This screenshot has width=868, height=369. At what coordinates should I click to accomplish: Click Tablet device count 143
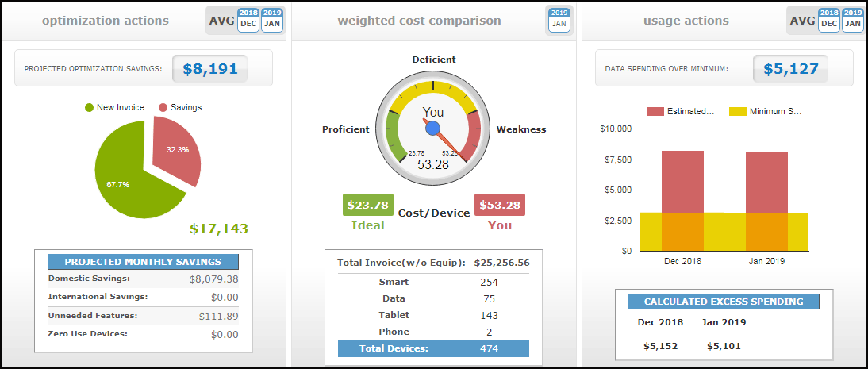pyautogui.click(x=490, y=316)
